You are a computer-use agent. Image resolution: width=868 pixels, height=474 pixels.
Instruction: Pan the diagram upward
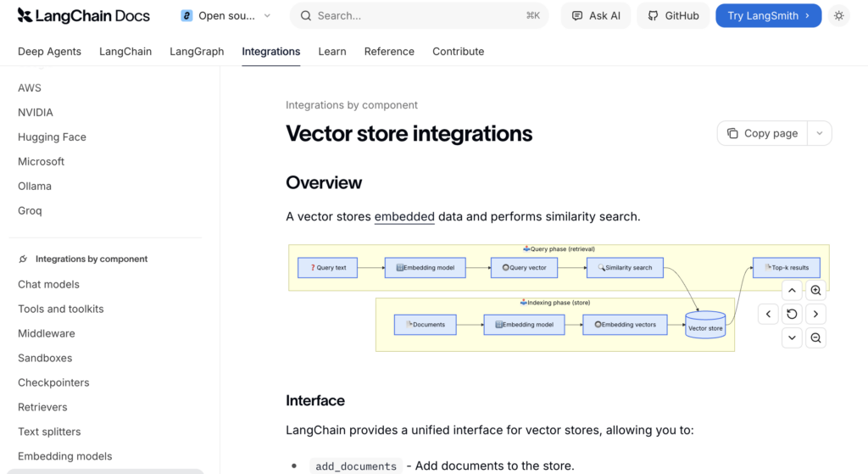(792, 290)
